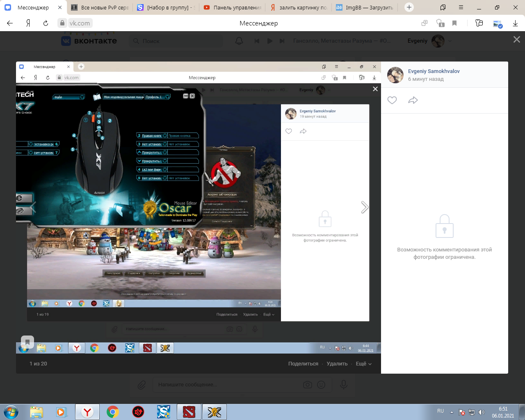525x420 pixels.
Task: Switch to 'Все новые PvP серв' browser tab
Action: point(100,7)
